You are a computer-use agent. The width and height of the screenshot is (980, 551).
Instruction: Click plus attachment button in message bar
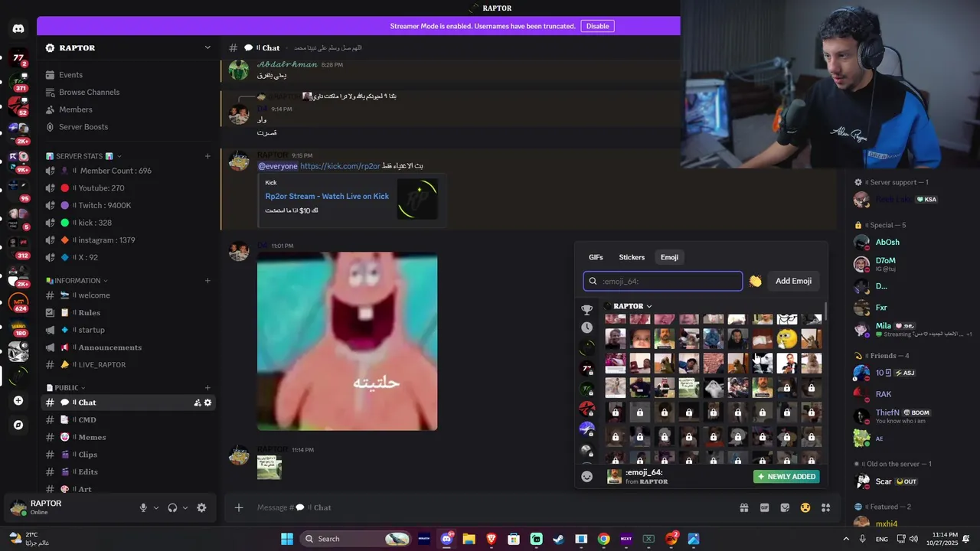(x=239, y=507)
